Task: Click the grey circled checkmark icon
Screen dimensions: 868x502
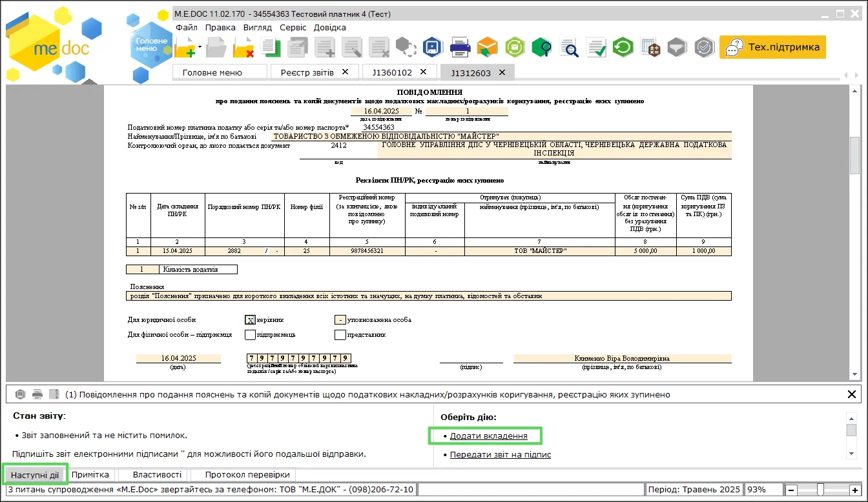Action: pyautogui.click(x=704, y=47)
